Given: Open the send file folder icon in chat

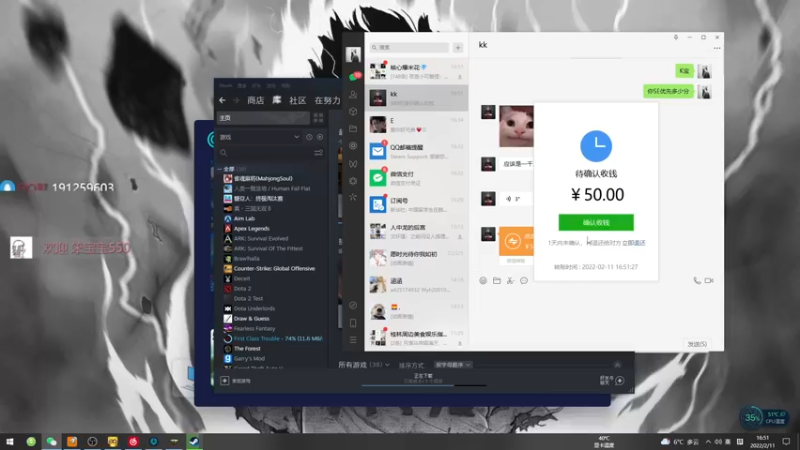Looking at the screenshot, I should click(497, 281).
